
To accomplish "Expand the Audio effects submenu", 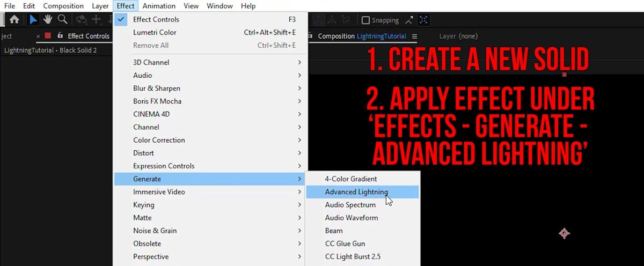I will pos(211,75).
